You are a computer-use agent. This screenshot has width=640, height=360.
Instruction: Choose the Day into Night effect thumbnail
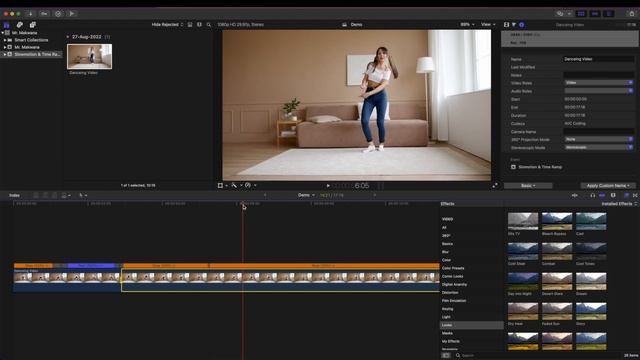click(x=523, y=281)
